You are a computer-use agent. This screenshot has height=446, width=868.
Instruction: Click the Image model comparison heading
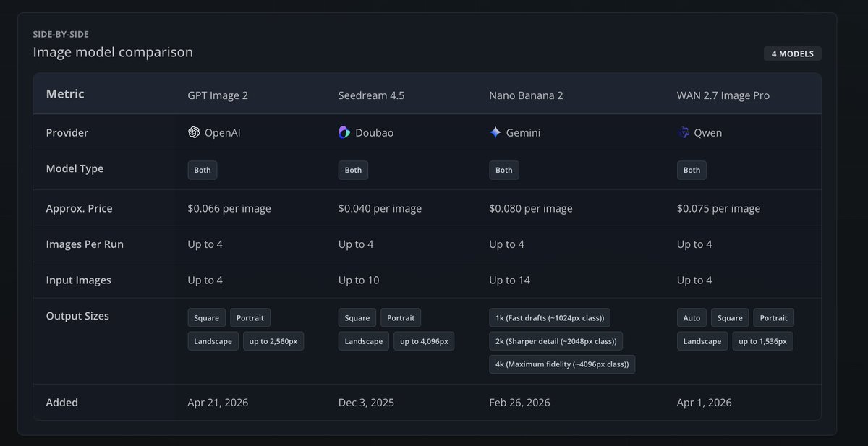coord(113,52)
